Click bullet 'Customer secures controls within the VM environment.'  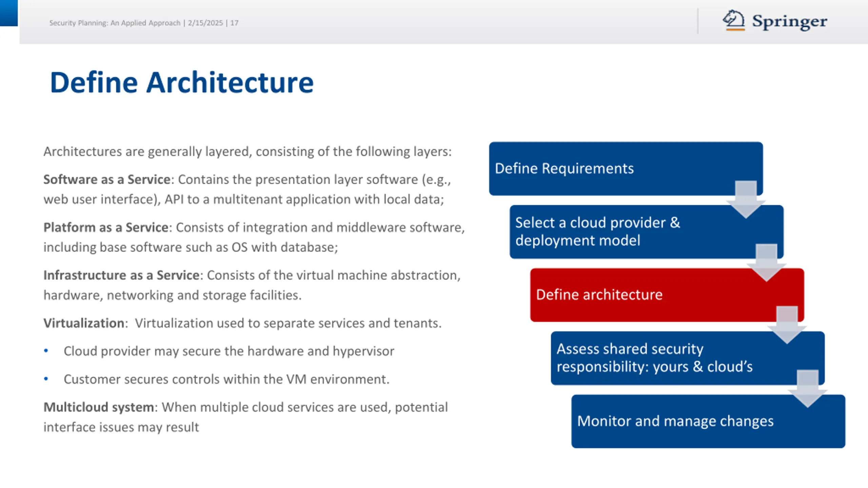click(226, 379)
